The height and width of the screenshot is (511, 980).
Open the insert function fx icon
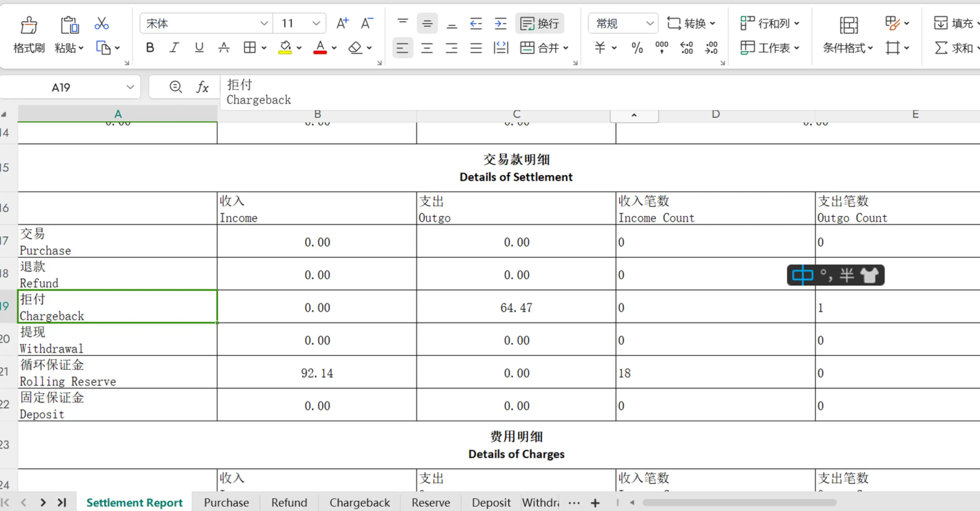point(202,87)
